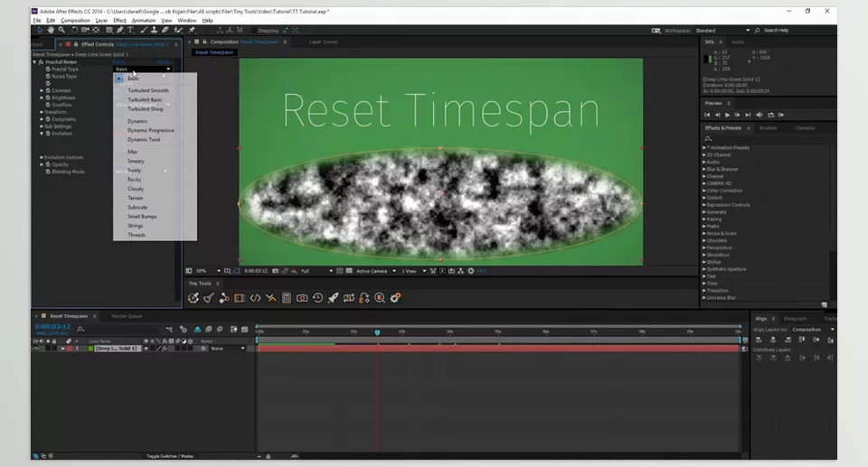Click the timeline current time 0:00:02:12
The height and width of the screenshot is (467, 868).
click(x=52, y=326)
